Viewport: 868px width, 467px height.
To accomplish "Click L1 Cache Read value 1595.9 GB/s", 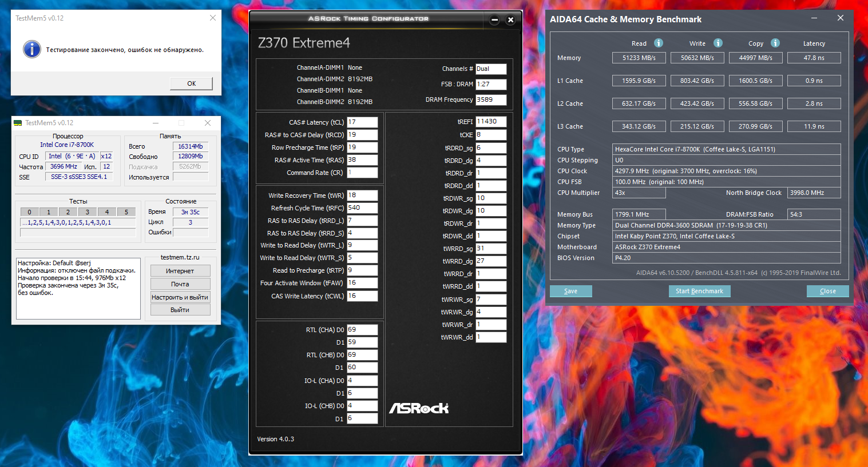I will (x=639, y=81).
